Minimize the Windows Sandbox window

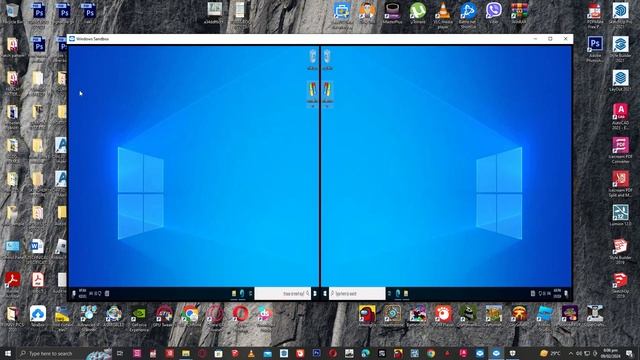point(535,39)
